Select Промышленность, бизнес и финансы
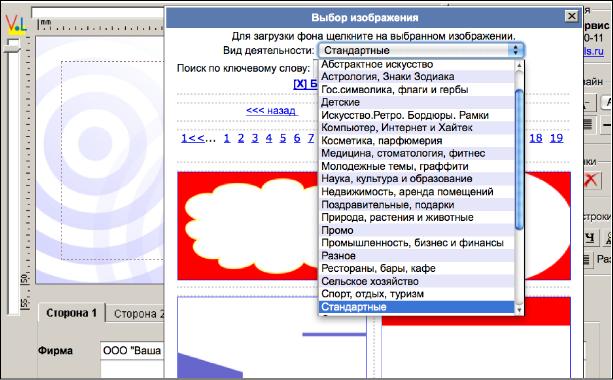 point(417,243)
